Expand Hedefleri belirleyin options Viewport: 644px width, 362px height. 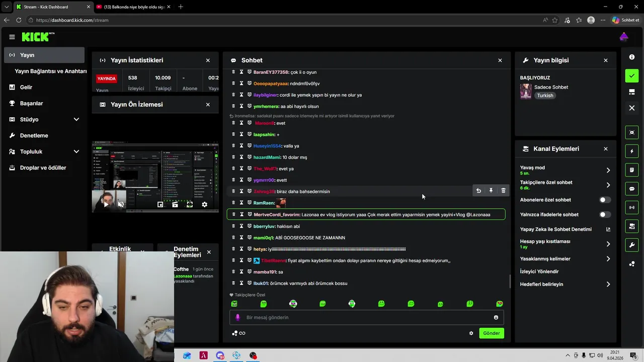(608, 284)
